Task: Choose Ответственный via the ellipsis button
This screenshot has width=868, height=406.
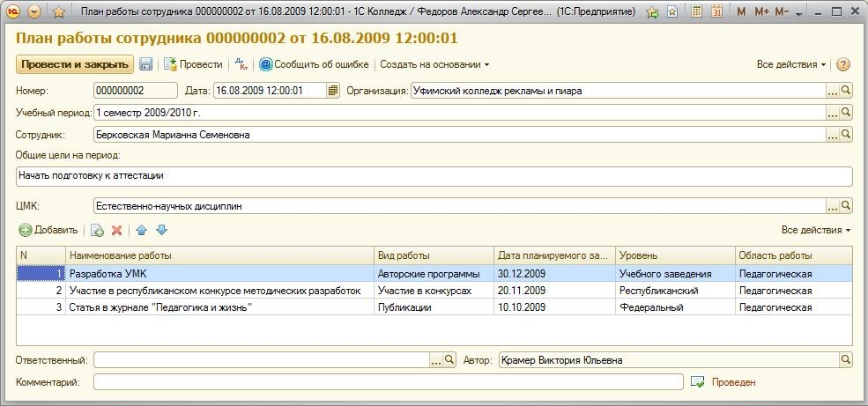Action: 436,360
